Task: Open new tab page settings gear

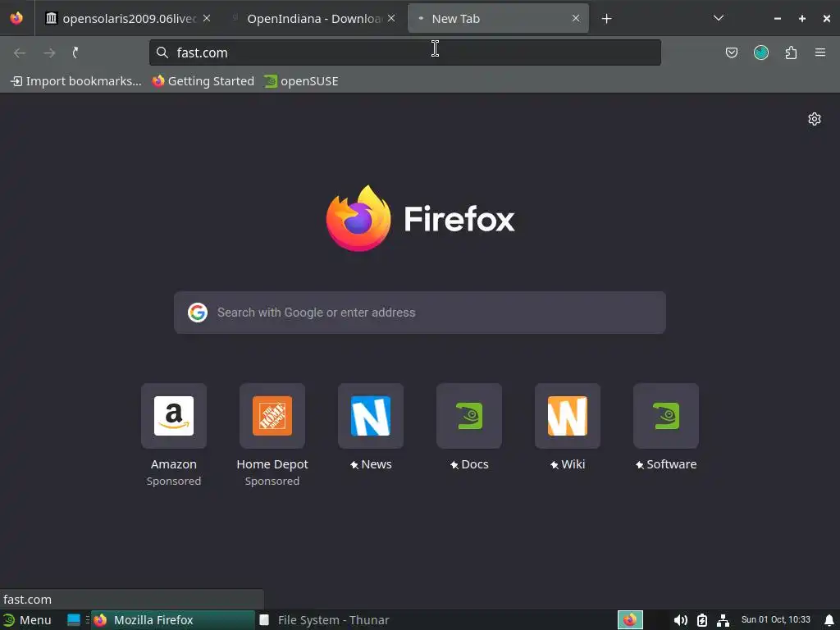Action: pos(815,119)
